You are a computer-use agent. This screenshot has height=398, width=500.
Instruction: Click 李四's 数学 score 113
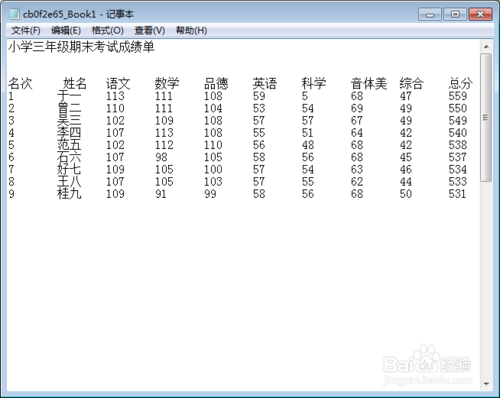164,133
